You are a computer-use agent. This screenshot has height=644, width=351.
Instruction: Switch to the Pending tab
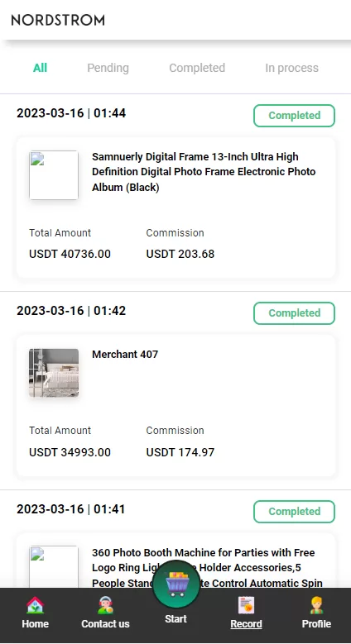coord(108,68)
